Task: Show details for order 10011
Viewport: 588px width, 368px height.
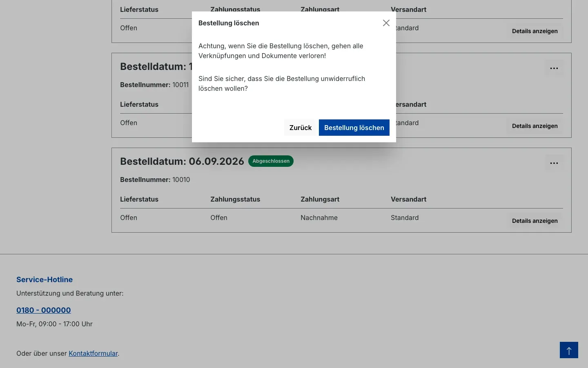Action: 535,126
